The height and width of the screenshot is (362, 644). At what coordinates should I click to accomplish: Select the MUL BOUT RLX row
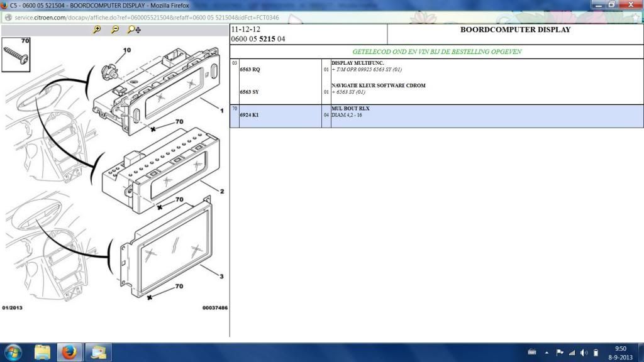click(436, 116)
